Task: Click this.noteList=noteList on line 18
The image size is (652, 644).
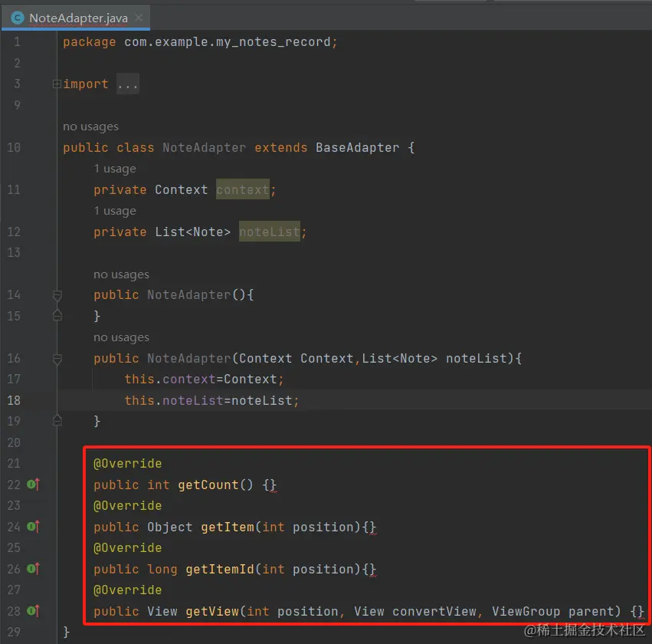Action: [208, 401]
